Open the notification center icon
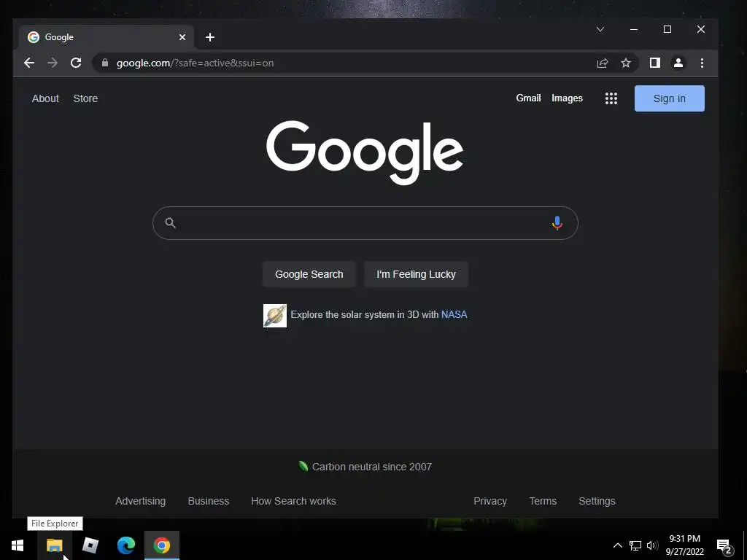 coord(724,546)
